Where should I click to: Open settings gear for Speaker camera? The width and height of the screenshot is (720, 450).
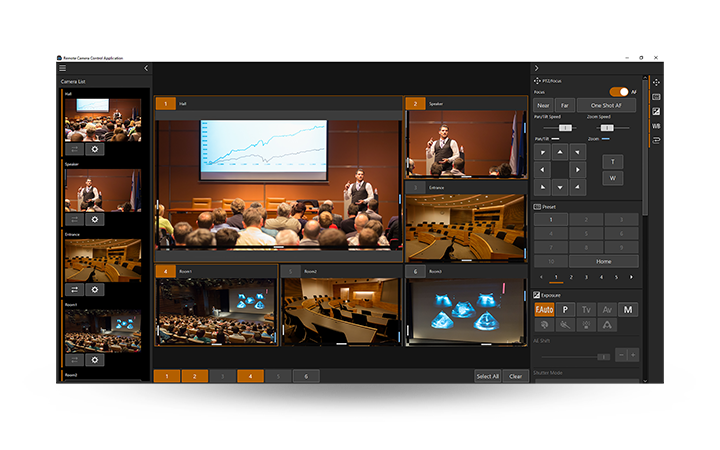pyautogui.click(x=95, y=218)
